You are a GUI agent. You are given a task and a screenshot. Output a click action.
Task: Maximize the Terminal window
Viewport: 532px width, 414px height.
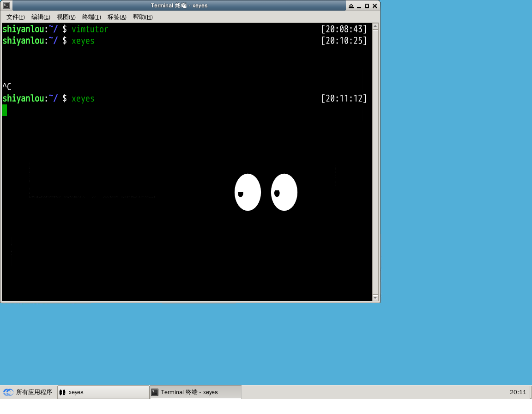[x=367, y=6]
